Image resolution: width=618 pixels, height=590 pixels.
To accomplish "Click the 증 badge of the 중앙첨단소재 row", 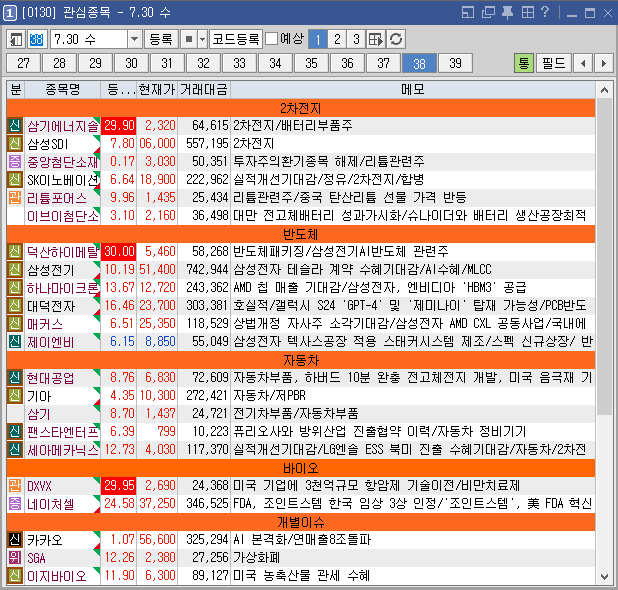I will pyautogui.click(x=15, y=162).
